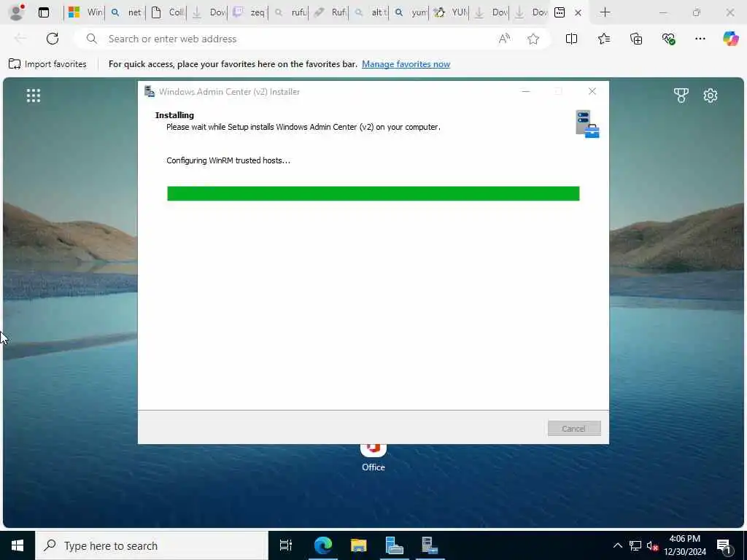The width and height of the screenshot is (747, 560).
Task: Open the Edge profile avatar
Action: pyautogui.click(x=17, y=12)
